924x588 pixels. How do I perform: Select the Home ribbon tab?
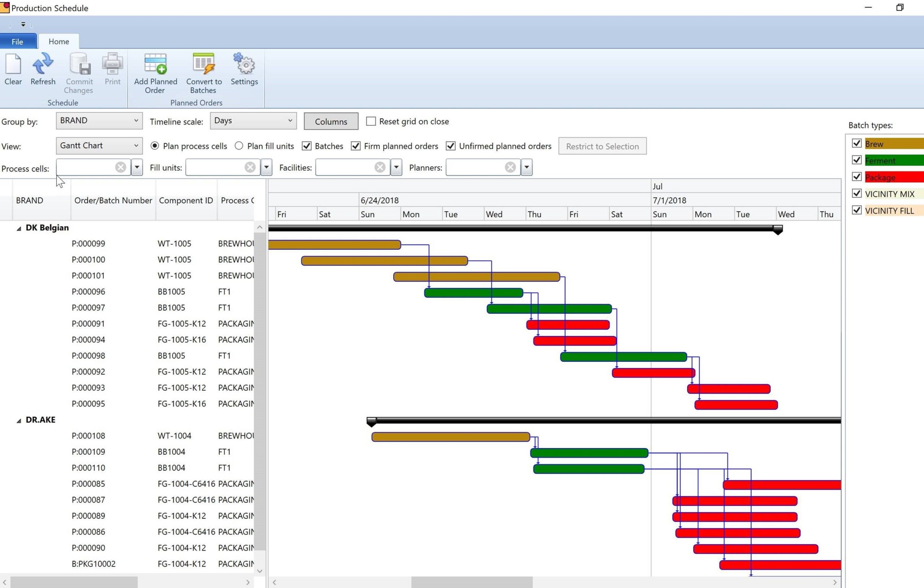pyautogui.click(x=58, y=42)
